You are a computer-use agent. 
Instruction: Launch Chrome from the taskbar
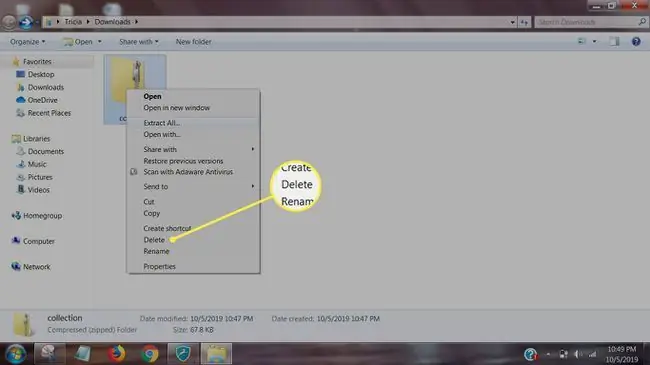[x=150, y=354]
